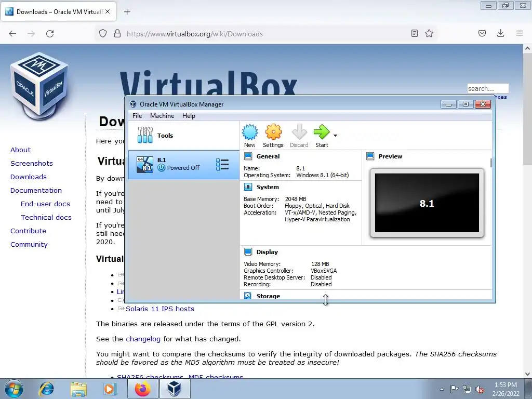Open the Start button dropdown arrow

[x=335, y=136]
